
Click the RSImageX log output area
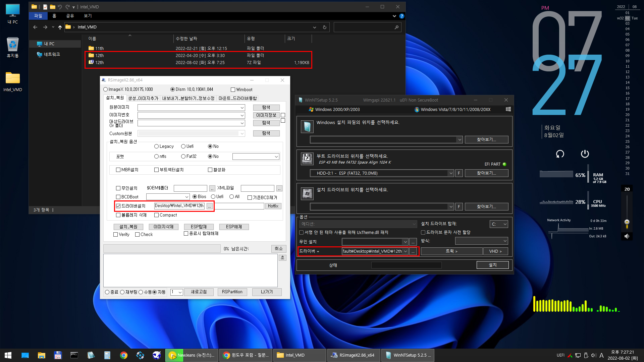pyautogui.click(x=190, y=270)
